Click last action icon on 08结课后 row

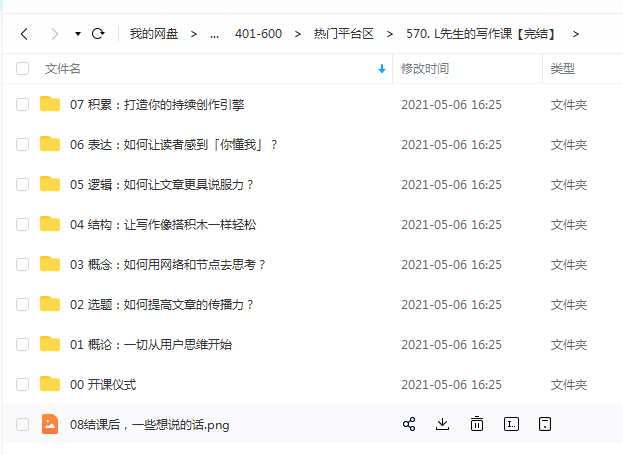545,424
